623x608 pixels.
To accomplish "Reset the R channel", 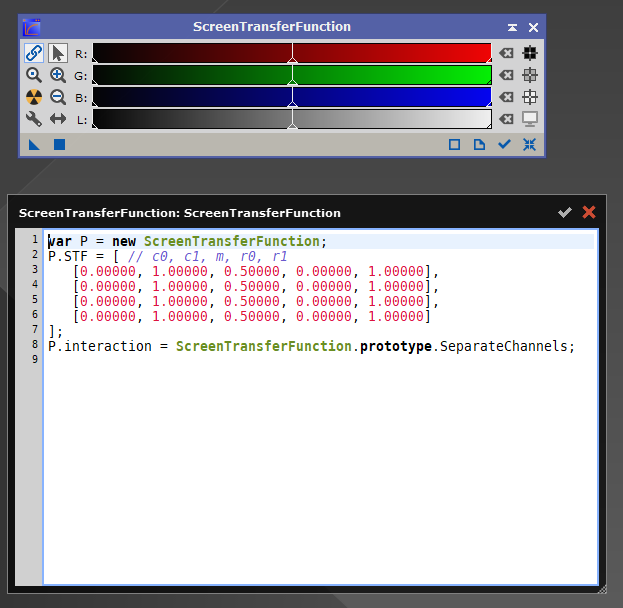I will coord(506,53).
